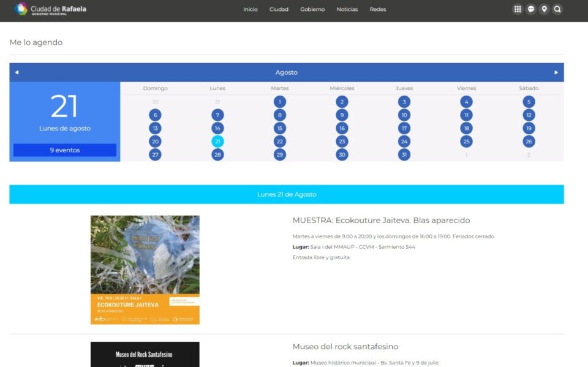This screenshot has height=367, width=588.
Task: Open the Redes menu
Action: pyautogui.click(x=378, y=9)
